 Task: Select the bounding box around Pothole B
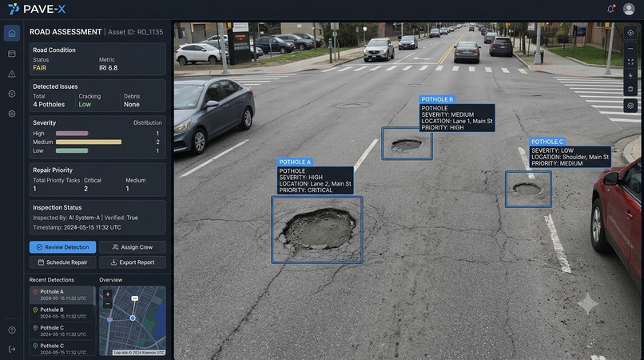pos(407,143)
